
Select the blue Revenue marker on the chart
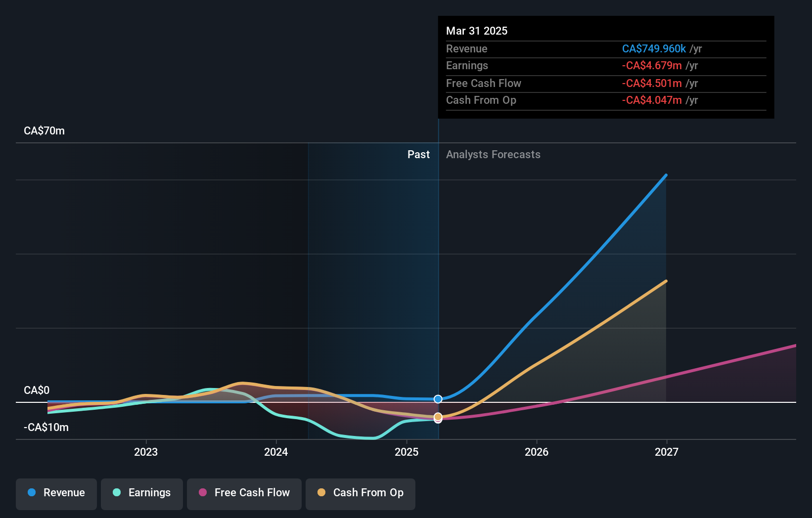point(438,398)
